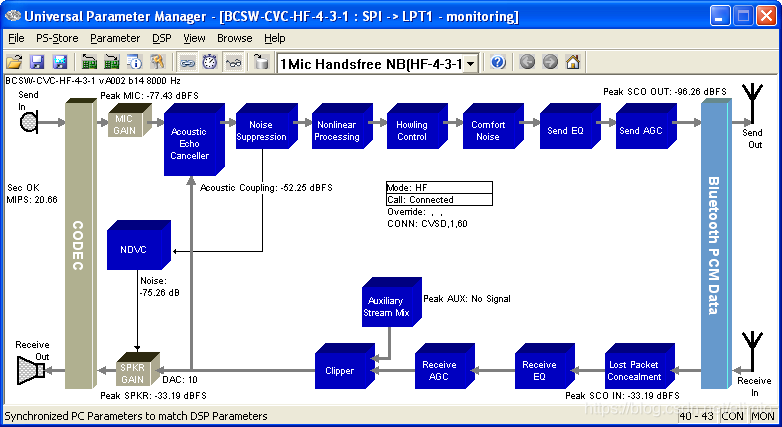Viewport: 782px width, 427px height.
Task: Click the Send Out antenna icon
Action: 752,105
